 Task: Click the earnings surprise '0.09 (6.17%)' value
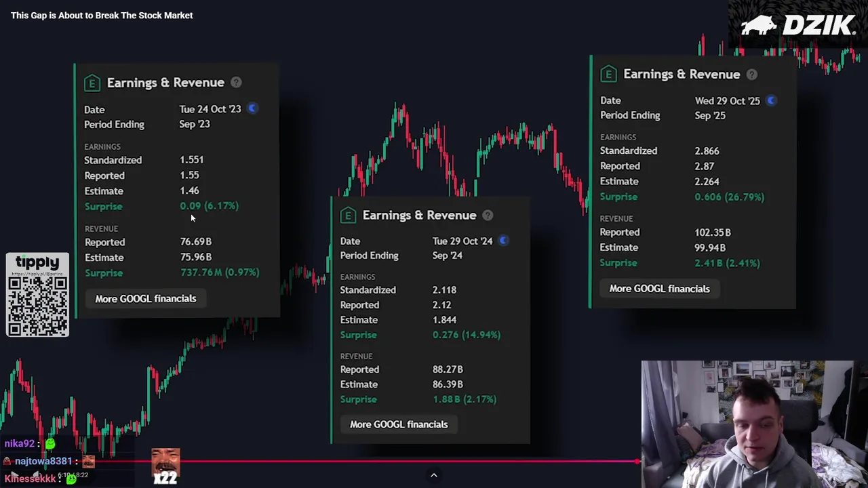point(209,206)
